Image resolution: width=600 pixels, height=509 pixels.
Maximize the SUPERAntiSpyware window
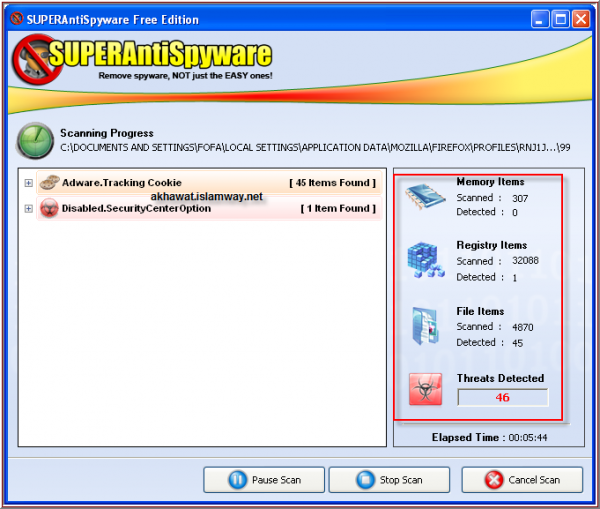tap(561, 19)
